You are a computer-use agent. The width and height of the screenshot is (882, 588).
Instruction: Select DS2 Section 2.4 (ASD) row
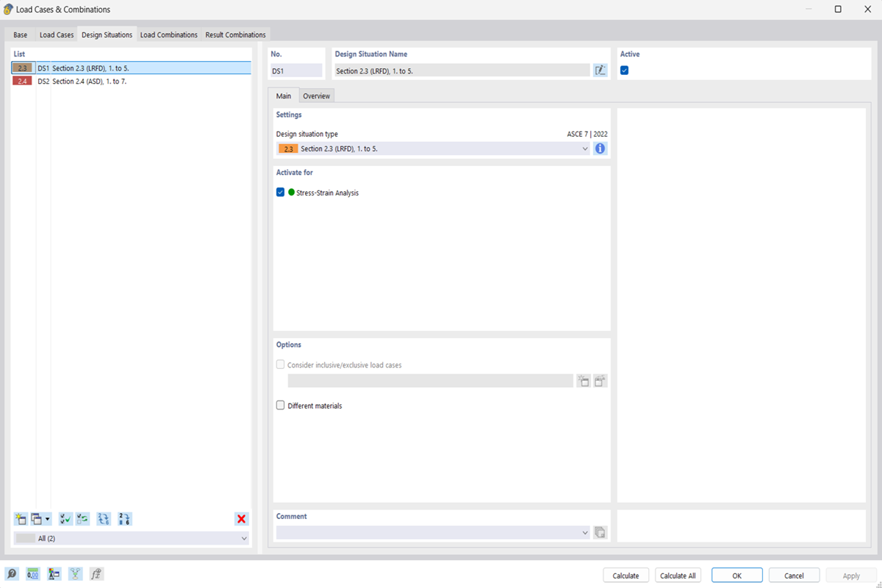coord(132,81)
